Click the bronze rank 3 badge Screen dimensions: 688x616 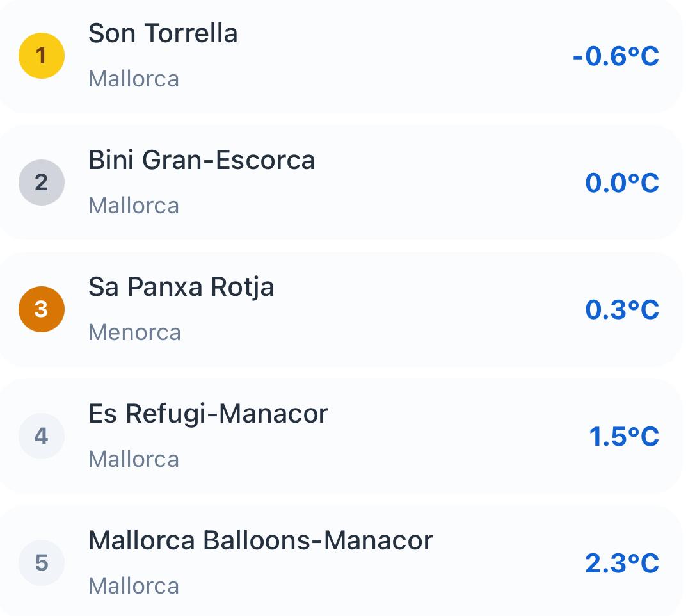[42, 309]
